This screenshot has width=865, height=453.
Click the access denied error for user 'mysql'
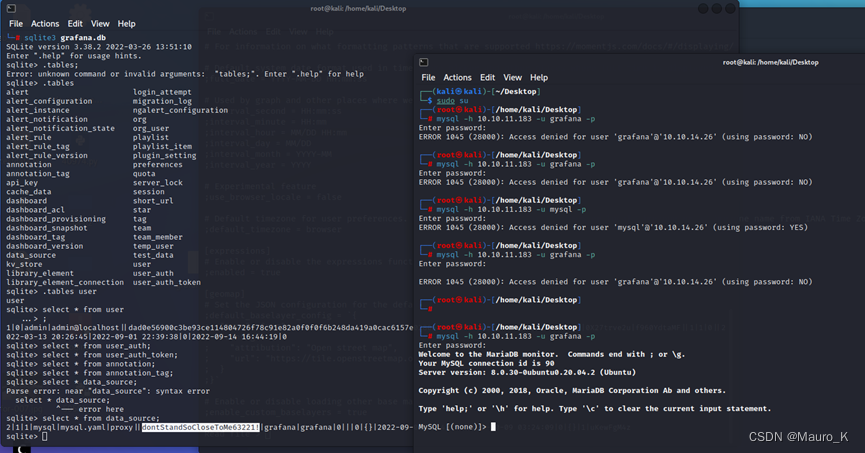pos(613,227)
